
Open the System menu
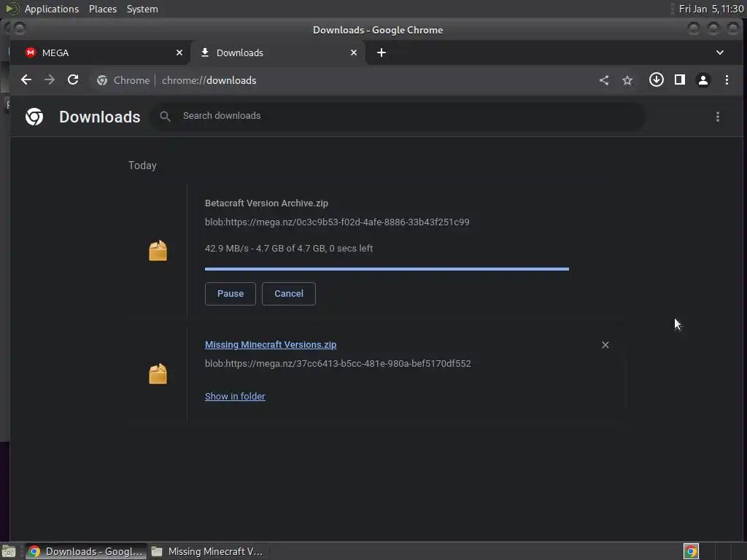point(142,9)
